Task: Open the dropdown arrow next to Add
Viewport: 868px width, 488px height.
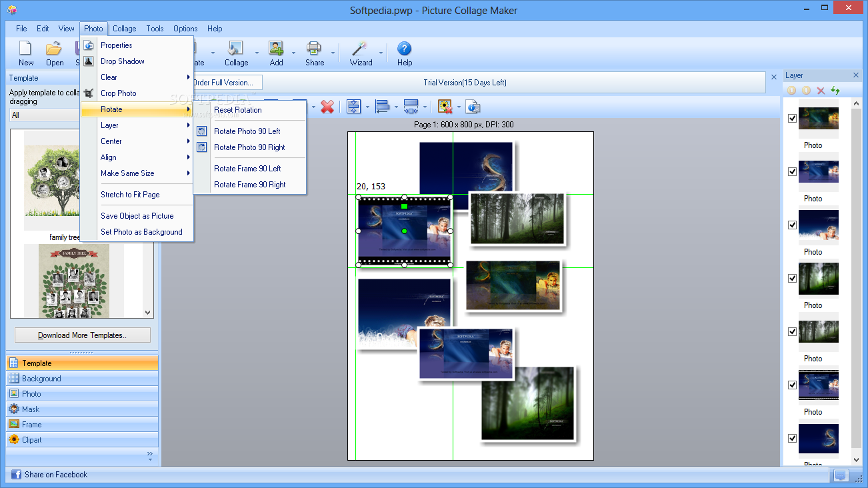Action: click(293, 53)
